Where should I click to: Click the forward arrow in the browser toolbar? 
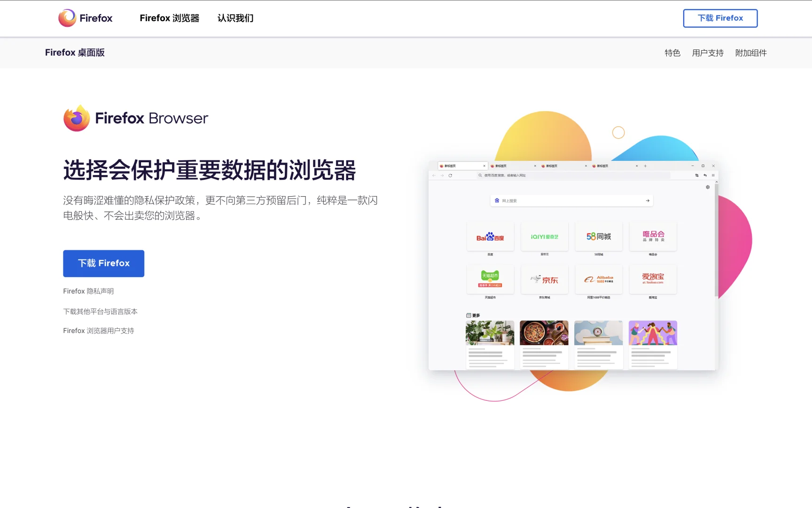tap(441, 175)
